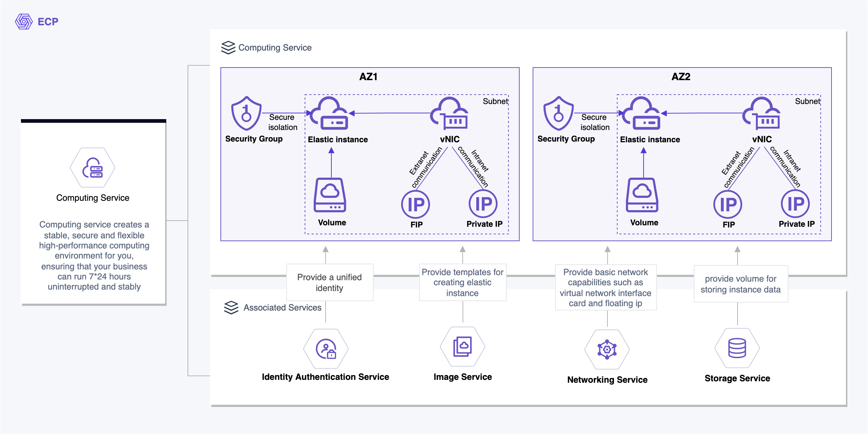This screenshot has height=434, width=868.
Task: Click the AZ1 Elastic instance cloud icon
Action: pyautogui.click(x=330, y=113)
